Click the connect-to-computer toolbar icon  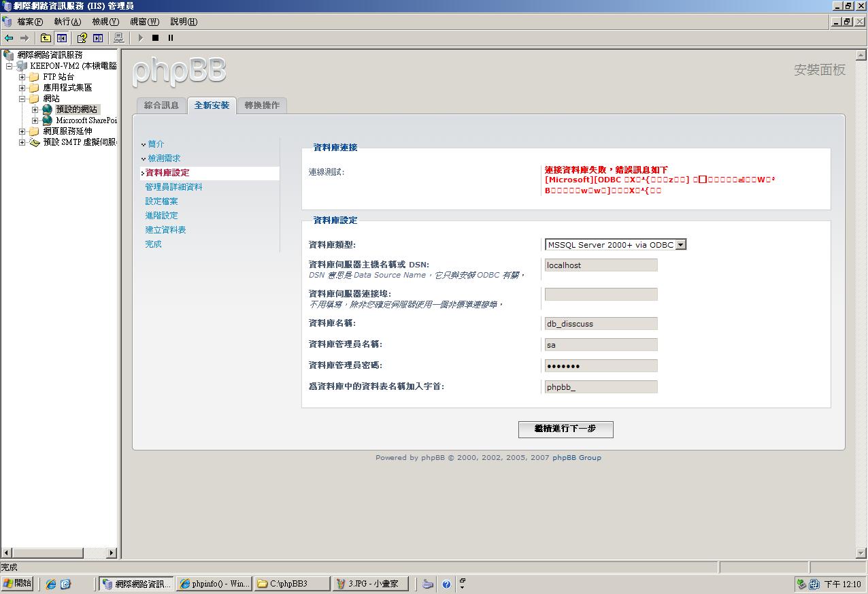pyautogui.click(x=118, y=38)
